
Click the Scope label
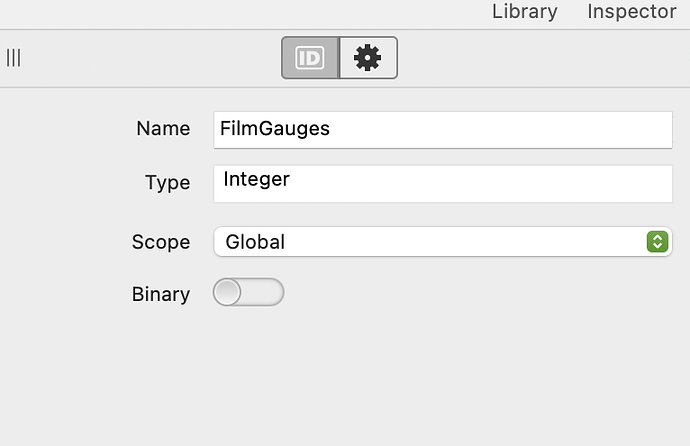coord(161,242)
